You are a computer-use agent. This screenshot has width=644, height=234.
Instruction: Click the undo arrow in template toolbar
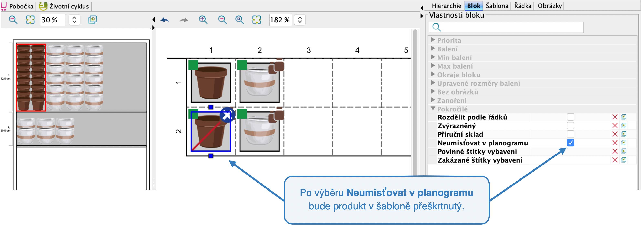tap(165, 20)
